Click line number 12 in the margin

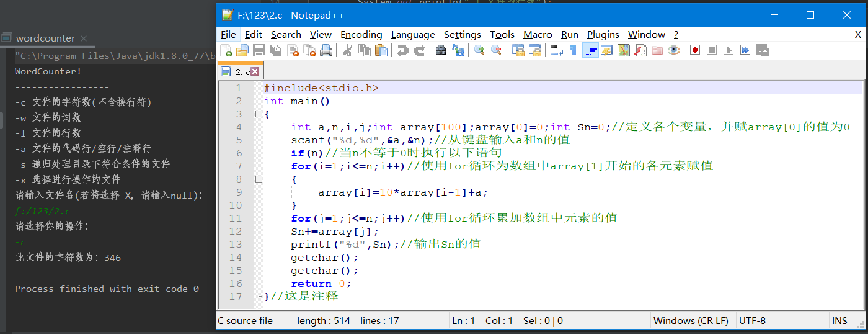tap(236, 232)
